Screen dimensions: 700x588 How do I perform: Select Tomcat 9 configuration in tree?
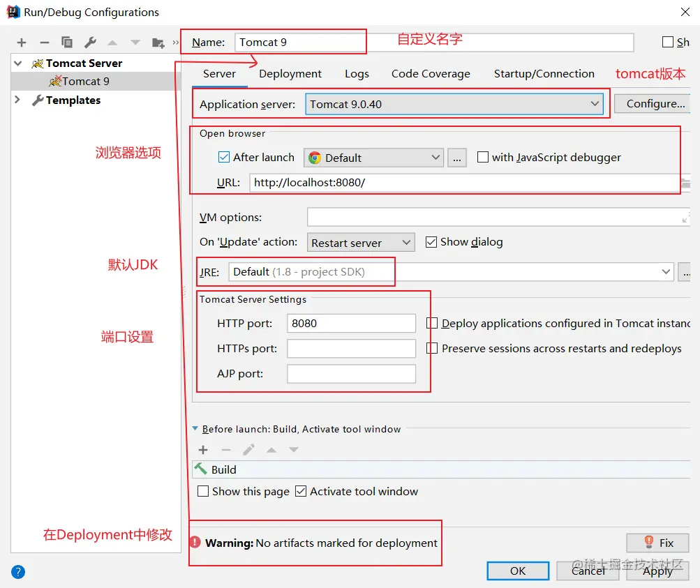coord(86,81)
